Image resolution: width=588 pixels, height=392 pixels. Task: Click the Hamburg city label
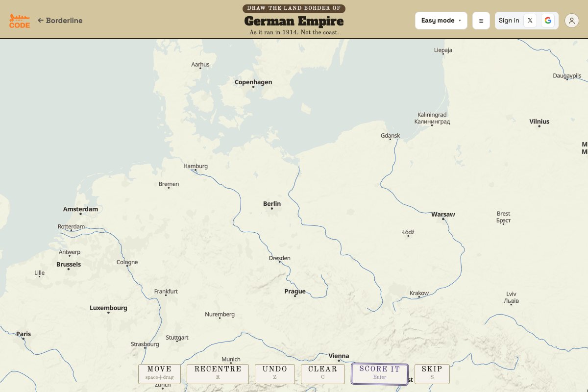[x=196, y=166]
